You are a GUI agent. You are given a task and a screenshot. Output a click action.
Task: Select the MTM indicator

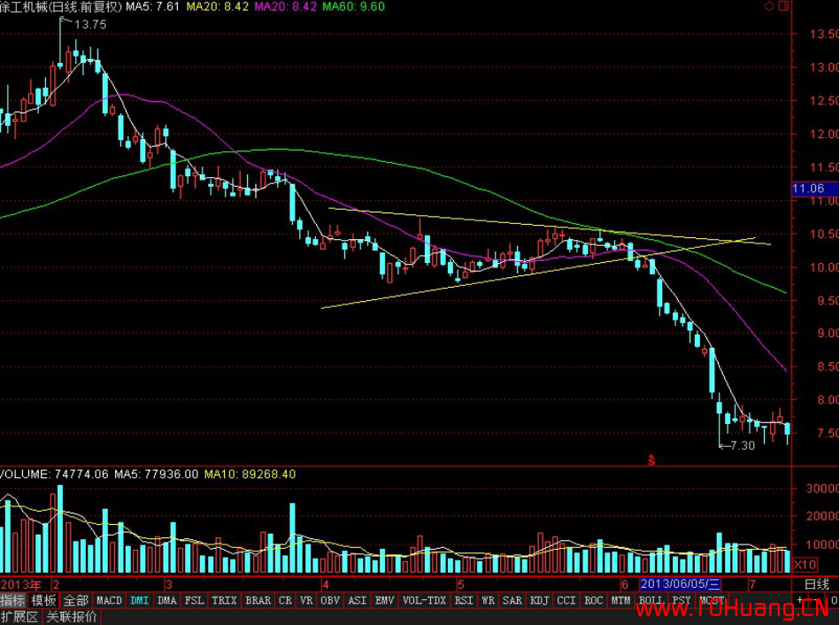621,600
